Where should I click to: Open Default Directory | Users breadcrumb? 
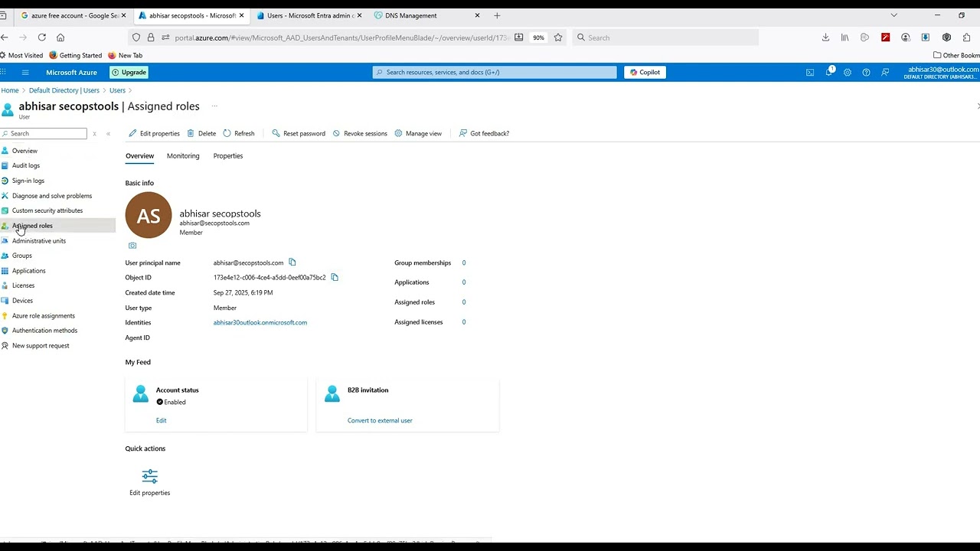(x=64, y=90)
